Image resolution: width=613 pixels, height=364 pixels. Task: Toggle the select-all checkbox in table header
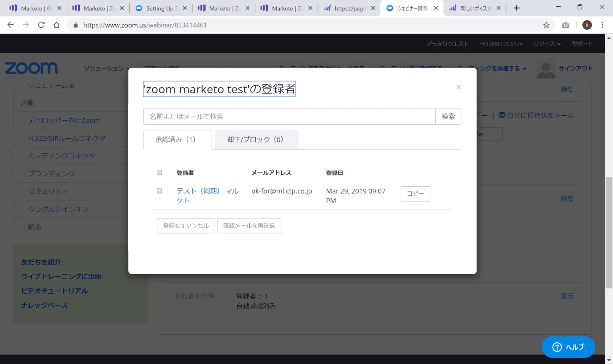(159, 173)
